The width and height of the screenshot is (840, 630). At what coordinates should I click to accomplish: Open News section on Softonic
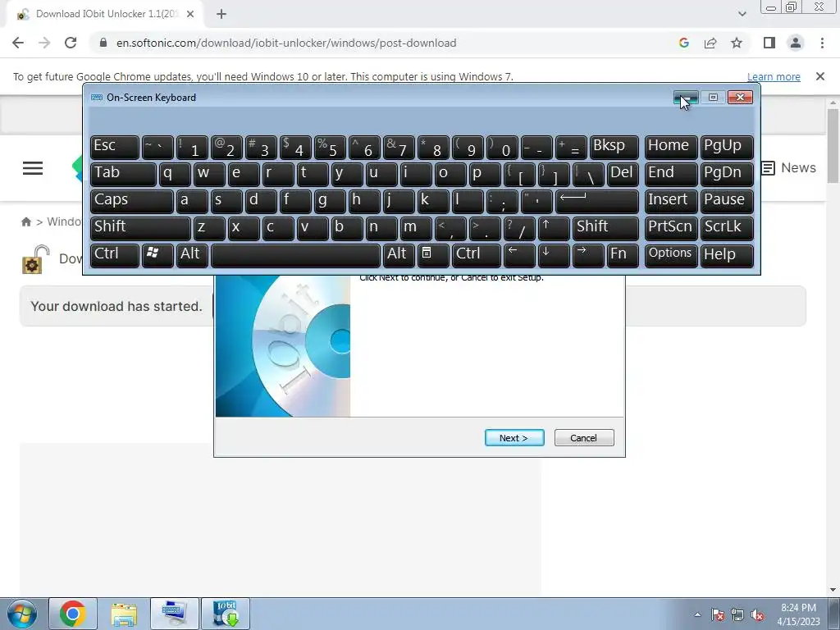(x=789, y=167)
